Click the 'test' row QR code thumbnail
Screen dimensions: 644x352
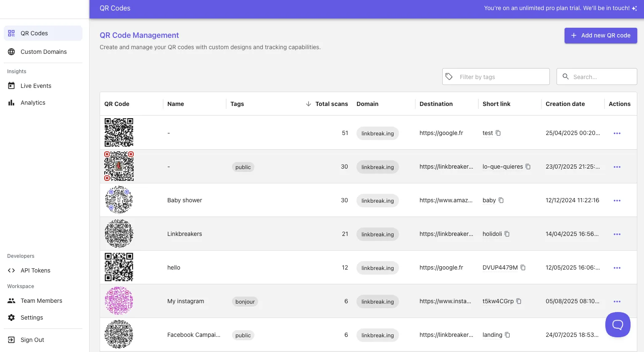pyautogui.click(x=119, y=132)
